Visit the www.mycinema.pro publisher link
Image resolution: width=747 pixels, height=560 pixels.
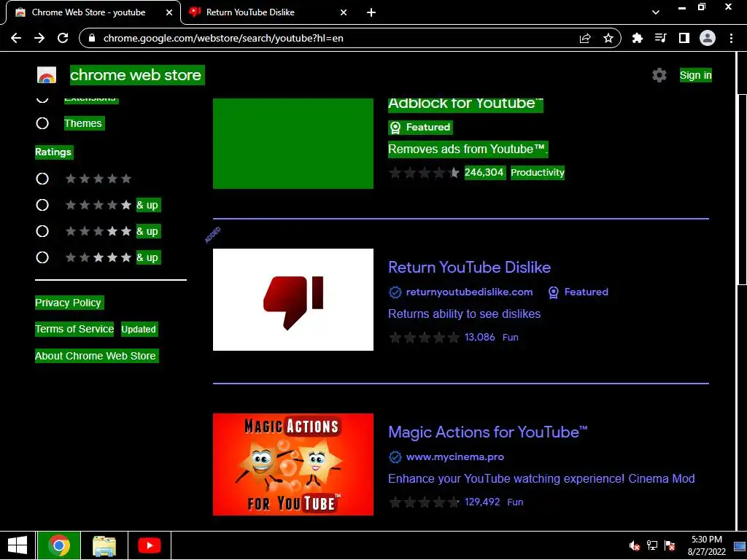tap(455, 457)
